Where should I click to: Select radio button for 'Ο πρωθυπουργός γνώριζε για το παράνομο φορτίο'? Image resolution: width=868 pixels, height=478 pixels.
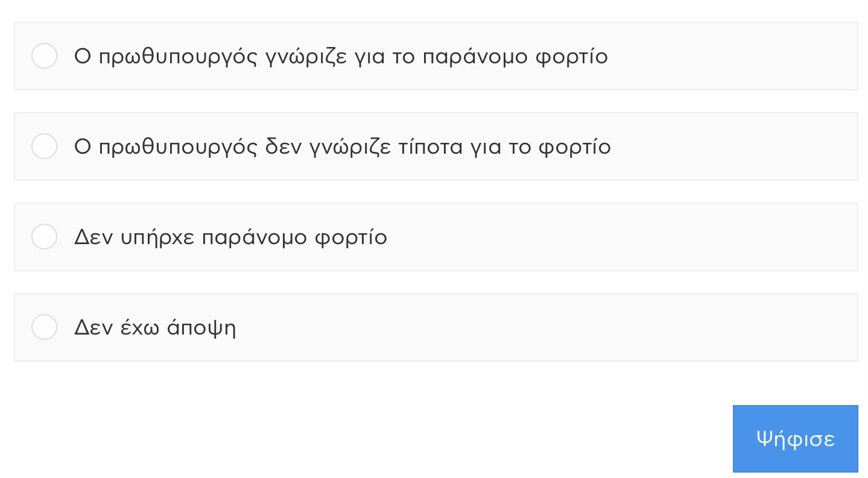pos(44,56)
